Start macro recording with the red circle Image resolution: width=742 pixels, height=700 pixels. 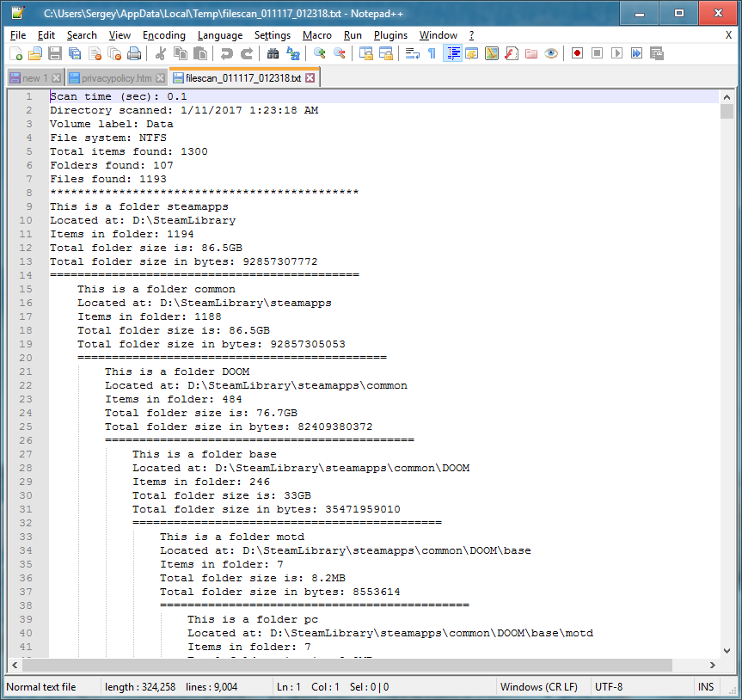(577, 53)
